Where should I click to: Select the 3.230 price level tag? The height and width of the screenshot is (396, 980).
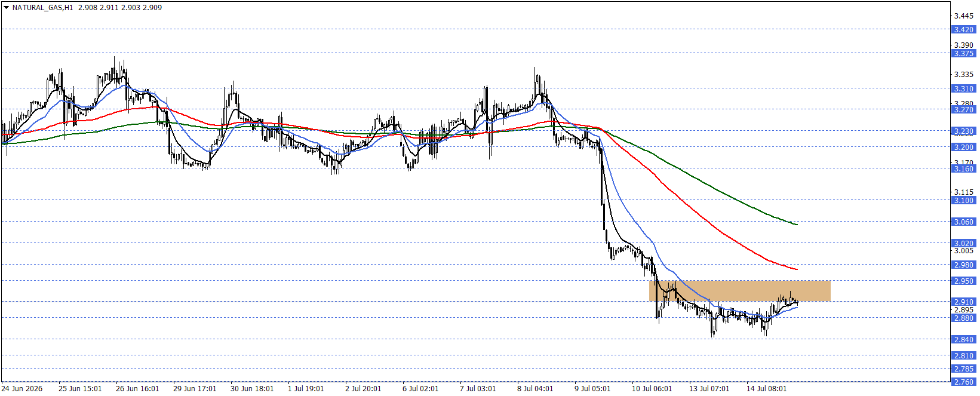(x=963, y=131)
